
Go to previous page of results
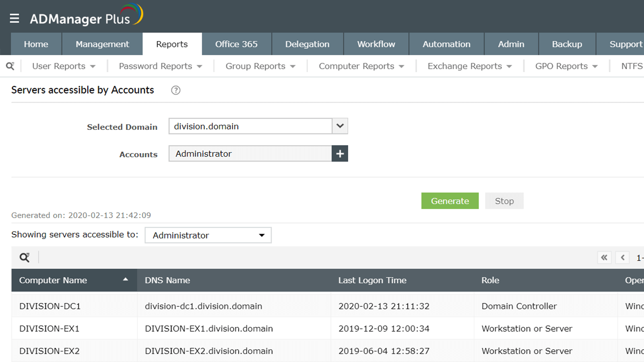click(x=622, y=257)
